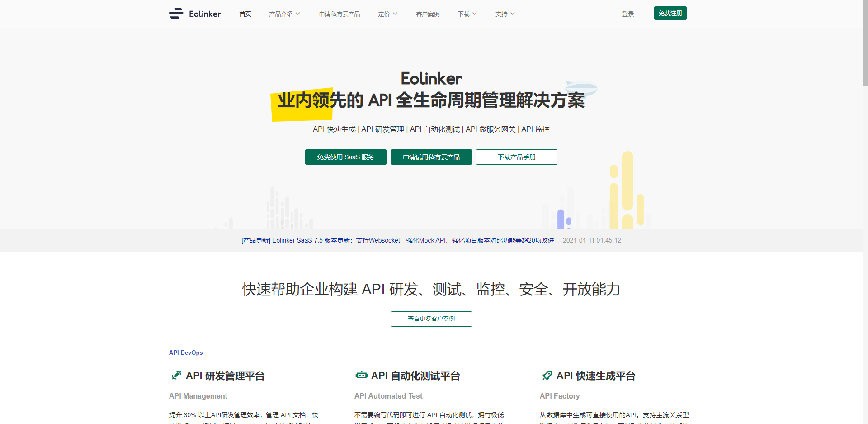Click the 免费注册 button
The image size is (868, 424).
point(670,13)
